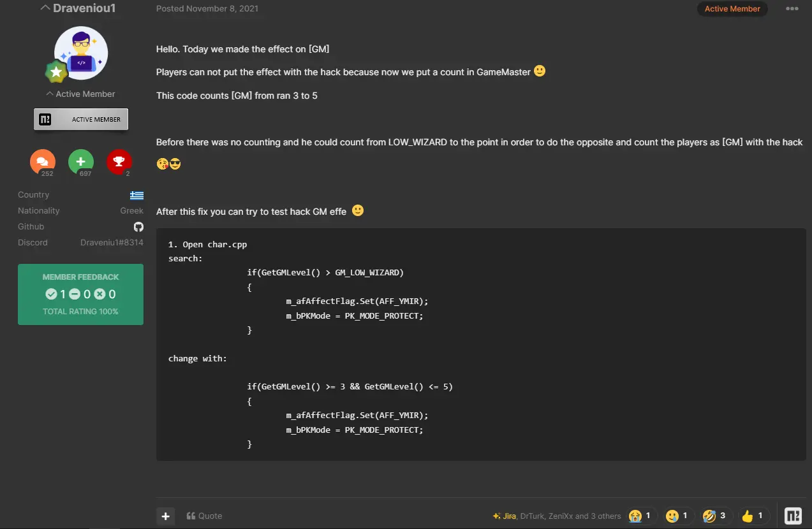The height and width of the screenshot is (529, 812).
Task: Click the green star rank badge
Action: click(56, 72)
